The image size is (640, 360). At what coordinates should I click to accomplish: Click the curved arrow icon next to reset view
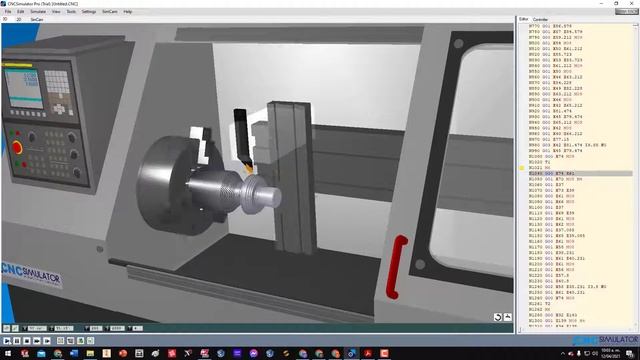click(508, 317)
